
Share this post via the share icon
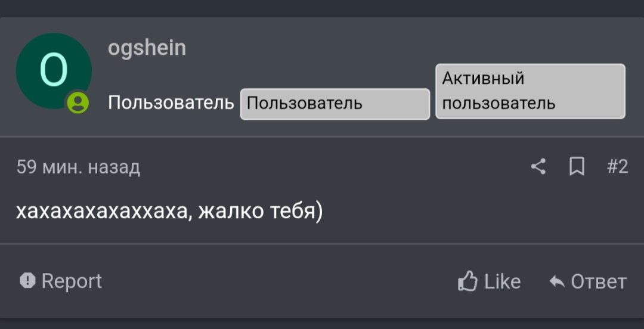(x=538, y=167)
